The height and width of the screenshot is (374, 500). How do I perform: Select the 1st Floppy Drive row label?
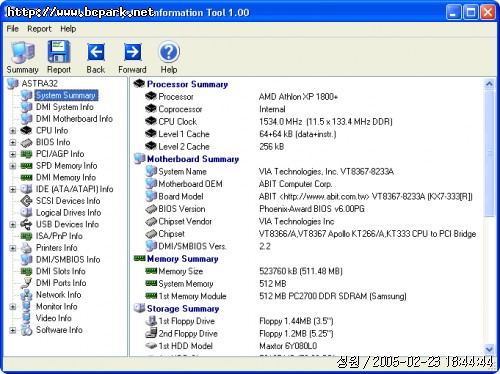pyautogui.click(x=186, y=321)
